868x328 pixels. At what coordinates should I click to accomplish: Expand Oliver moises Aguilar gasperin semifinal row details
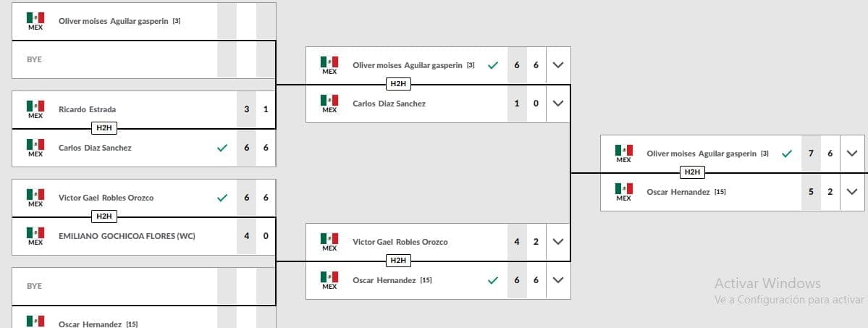(x=557, y=65)
